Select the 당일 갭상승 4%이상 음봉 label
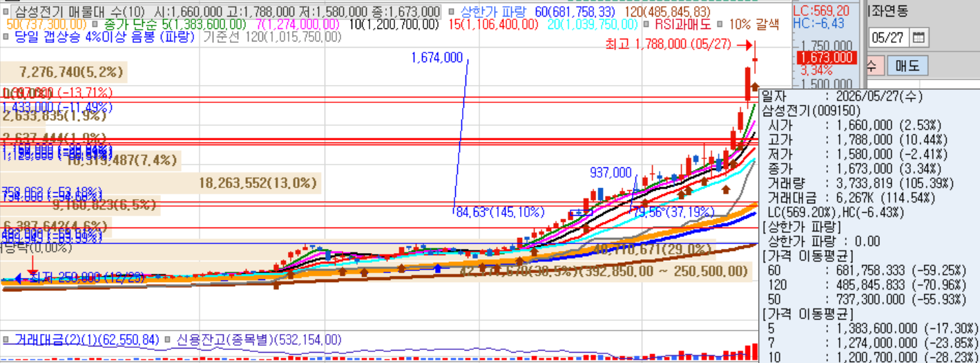 (x=104, y=37)
